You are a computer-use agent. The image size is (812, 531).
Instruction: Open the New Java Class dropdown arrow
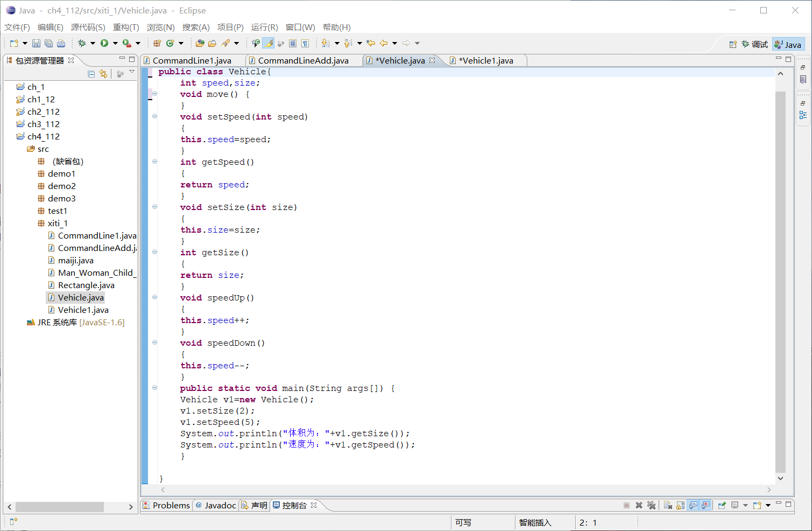pyautogui.click(x=181, y=44)
